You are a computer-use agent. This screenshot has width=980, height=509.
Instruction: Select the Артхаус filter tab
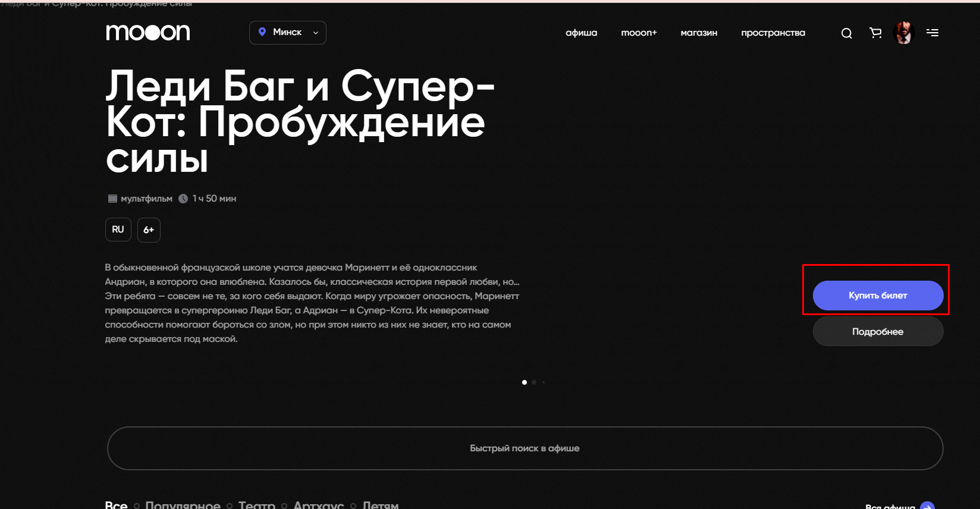[319, 505]
